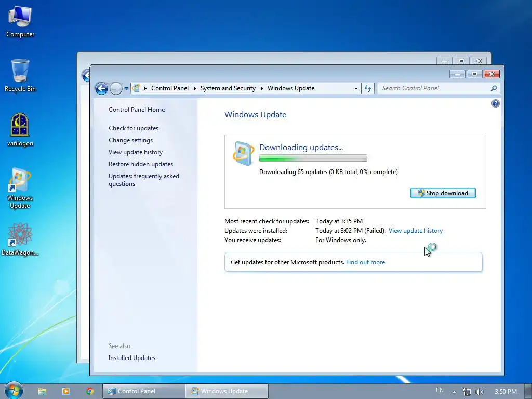Launch Google Chrome from taskbar
This screenshot has height=399, width=532.
89,391
